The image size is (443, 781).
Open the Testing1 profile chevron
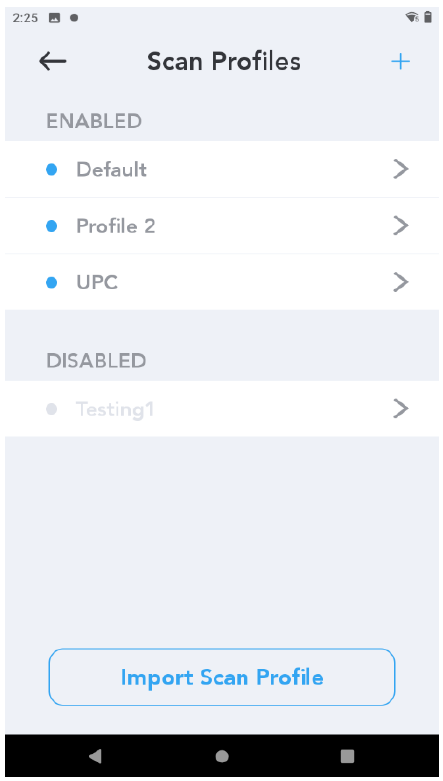(401, 408)
